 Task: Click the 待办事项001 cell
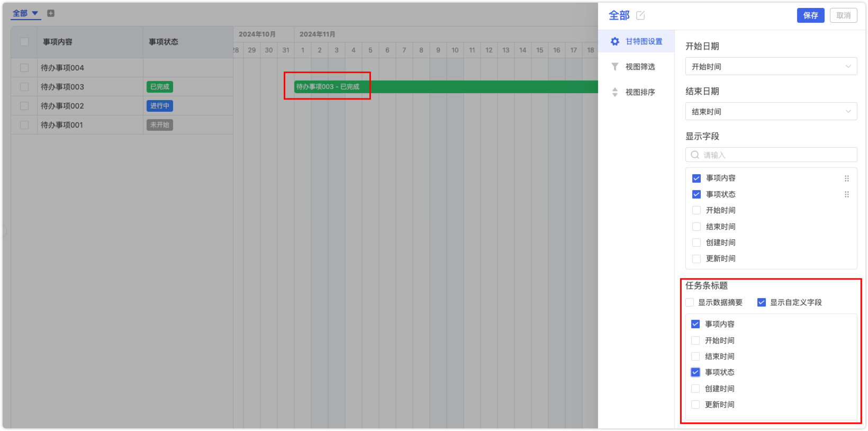tap(90, 125)
